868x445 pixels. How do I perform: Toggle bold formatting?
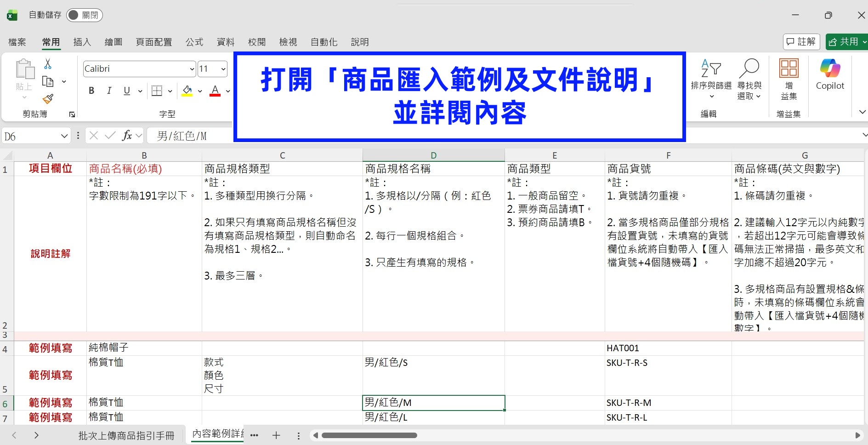(91, 91)
